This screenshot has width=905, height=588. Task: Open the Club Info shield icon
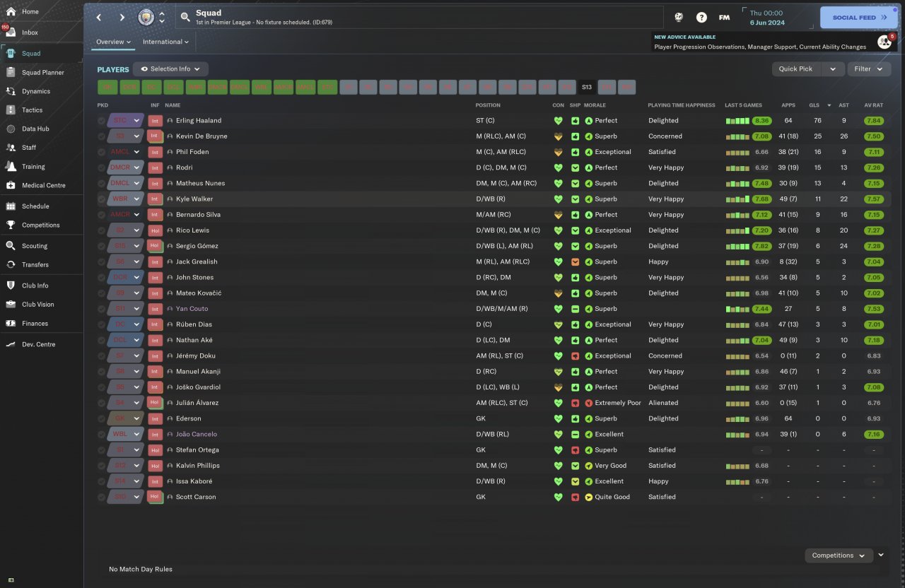11,286
